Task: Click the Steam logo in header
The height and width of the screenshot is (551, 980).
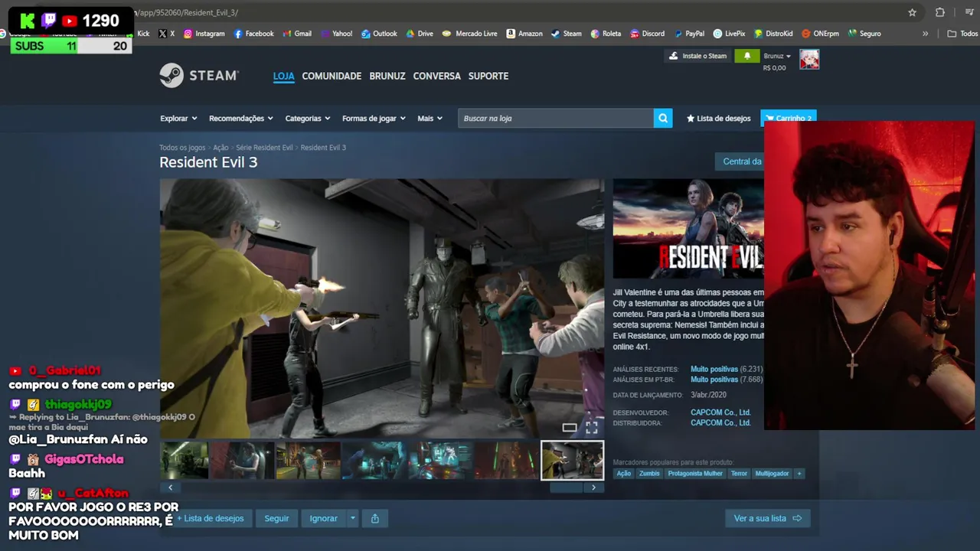Action: pyautogui.click(x=199, y=75)
